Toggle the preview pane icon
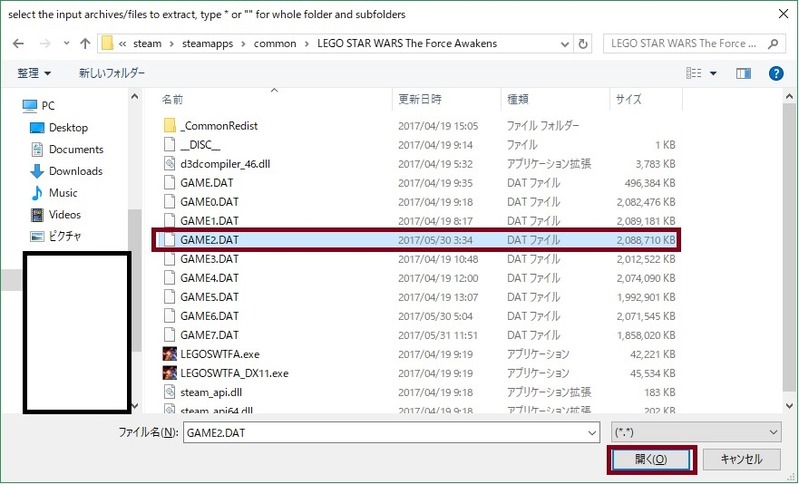799x484 pixels. pos(743,73)
